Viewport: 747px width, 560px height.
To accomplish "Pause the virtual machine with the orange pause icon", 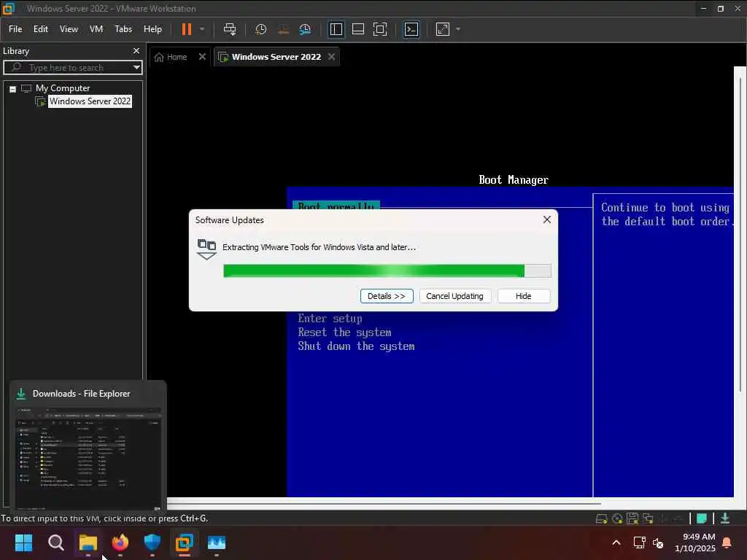I will click(187, 29).
